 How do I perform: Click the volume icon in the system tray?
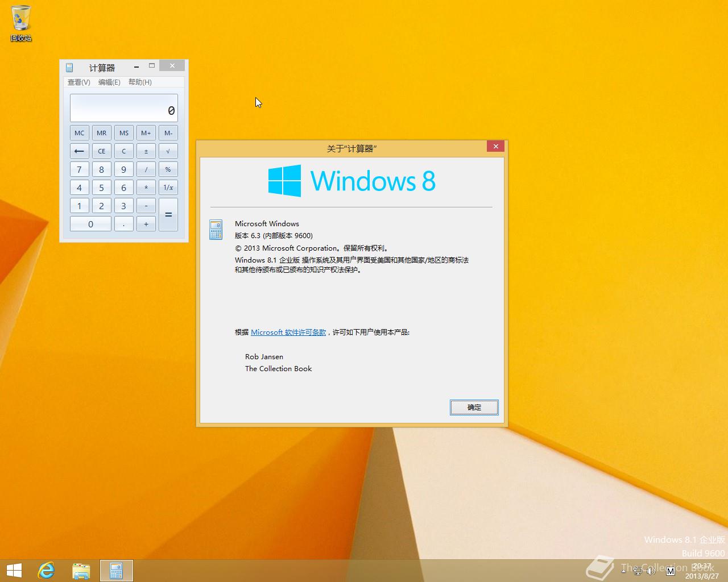pos(651,571)
